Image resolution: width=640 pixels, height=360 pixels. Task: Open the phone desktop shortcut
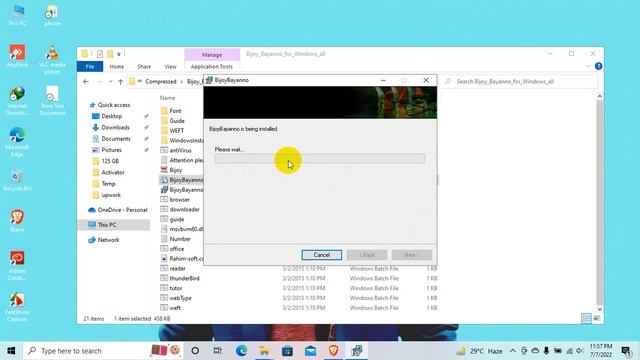pos(52,16)
